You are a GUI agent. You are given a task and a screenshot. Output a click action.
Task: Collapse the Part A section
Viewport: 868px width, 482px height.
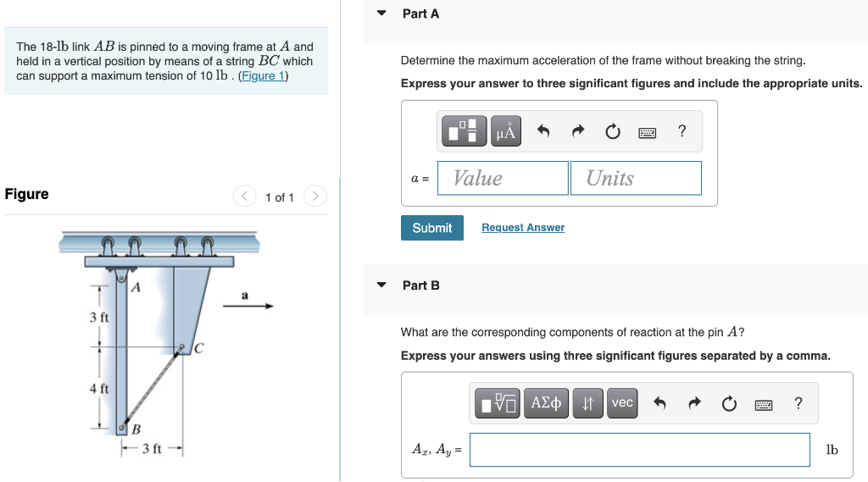pos(381,14)
